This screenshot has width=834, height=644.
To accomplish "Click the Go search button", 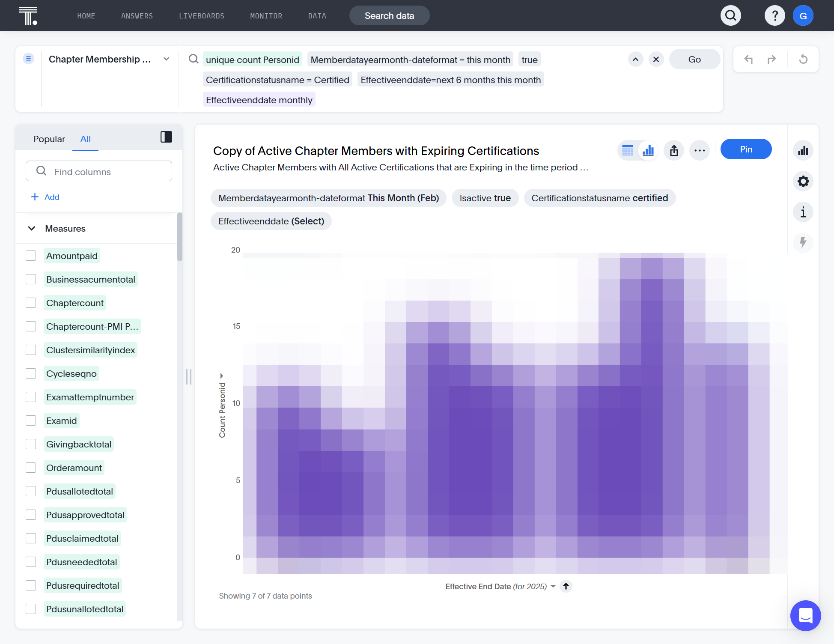I will (x=694, y=59).
